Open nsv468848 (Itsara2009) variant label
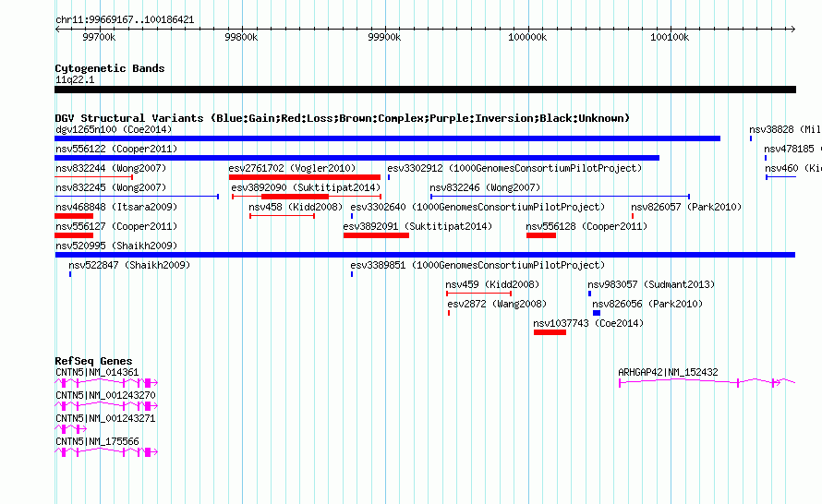Screen dimensions: 822x504 [x=116, y=207]
